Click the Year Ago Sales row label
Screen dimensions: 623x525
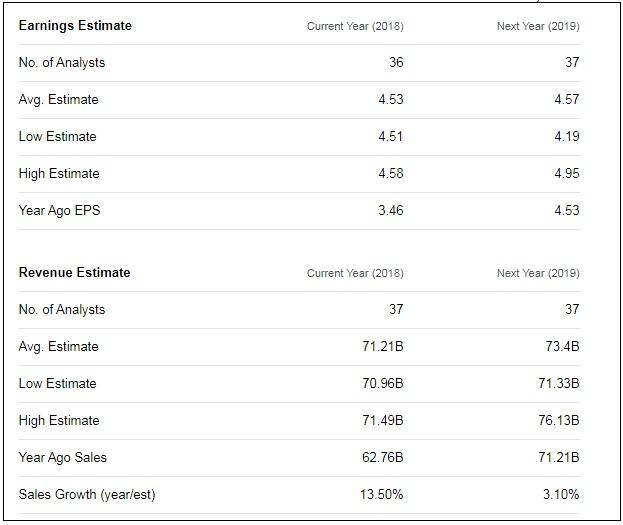pos(62,457)
